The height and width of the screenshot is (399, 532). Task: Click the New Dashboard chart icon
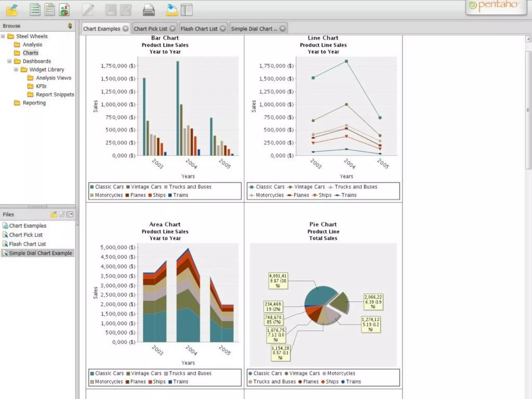(64, 10)
